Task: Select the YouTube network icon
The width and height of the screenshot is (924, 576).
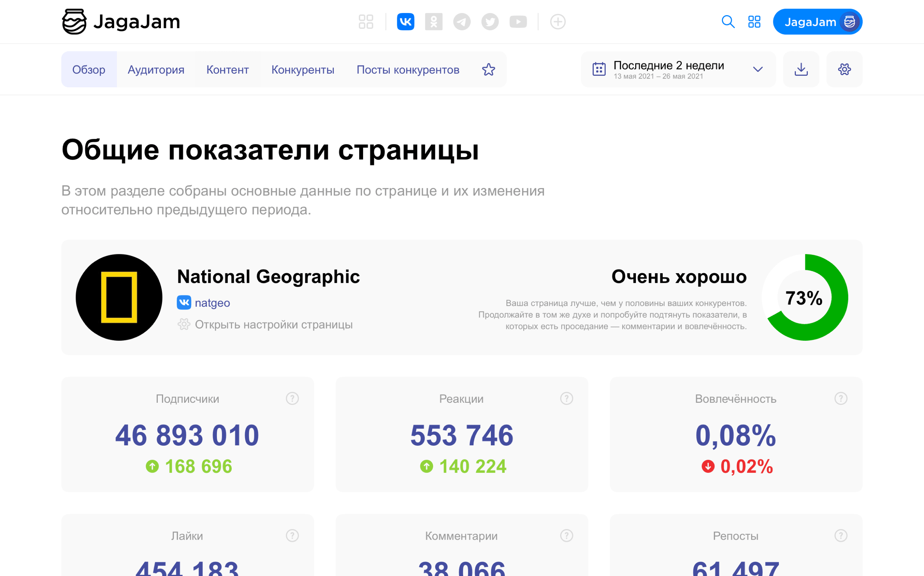Action: tap(518, 22)
